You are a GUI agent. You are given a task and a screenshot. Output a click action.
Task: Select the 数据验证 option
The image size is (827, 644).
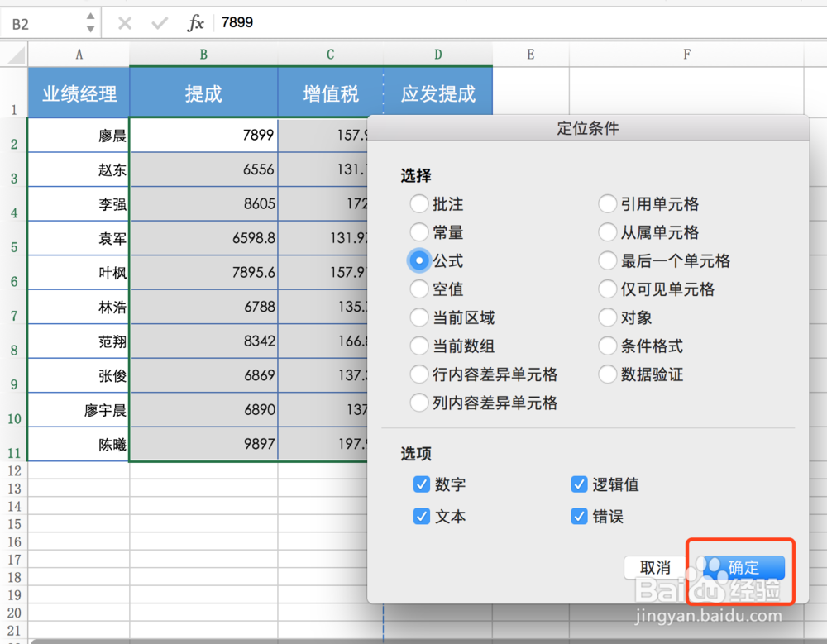pyautogui.click(x=608, y=374)
